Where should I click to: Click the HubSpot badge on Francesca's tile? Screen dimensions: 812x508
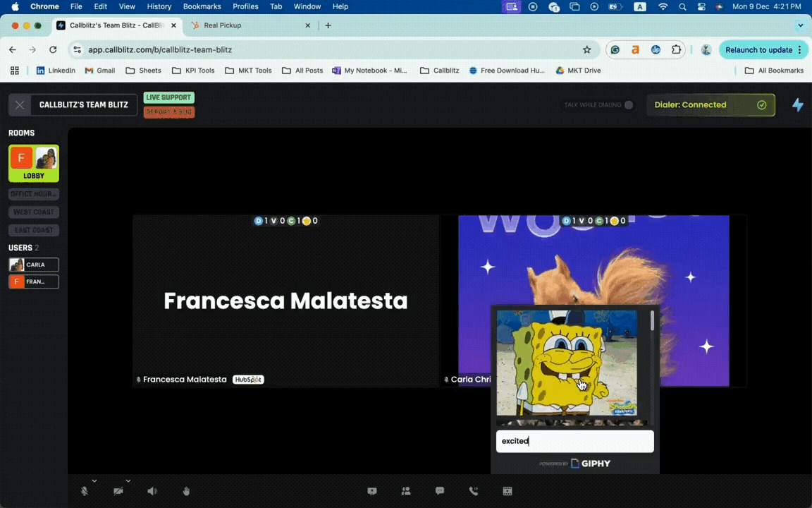248,380
